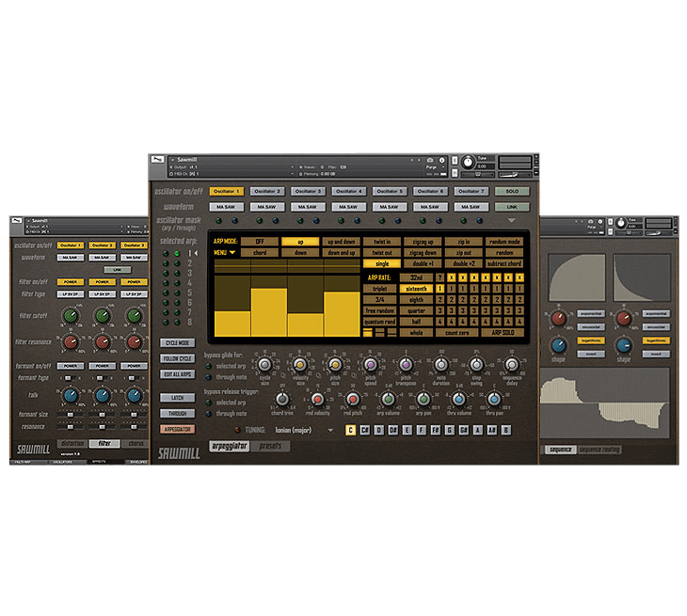
Task: Toggle Oscillator 2 in center window
Action: (267, 191)
